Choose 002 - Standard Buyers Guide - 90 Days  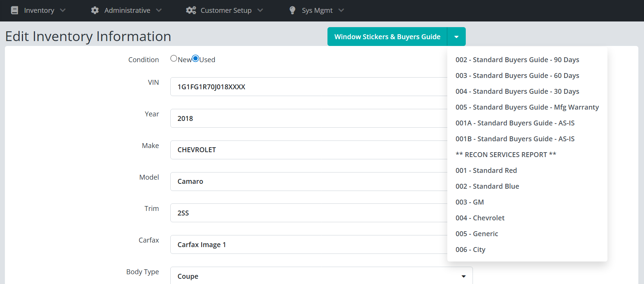[x=517, y=60]
